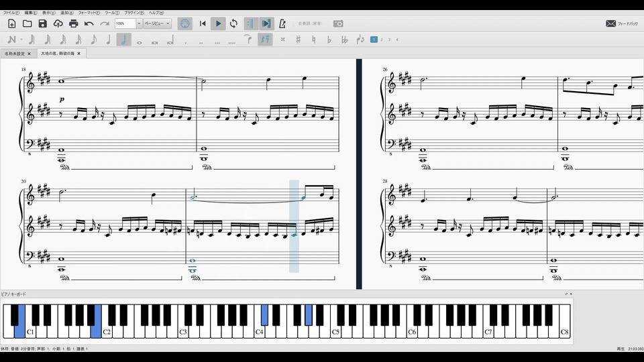Create a new score with the new-file icon

[x=11, y=23]
